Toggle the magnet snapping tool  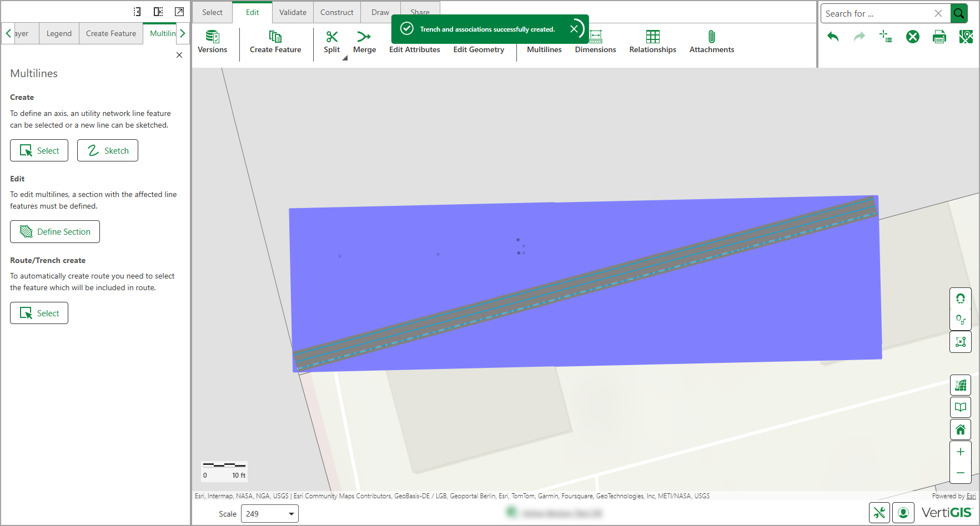[960, 299]
